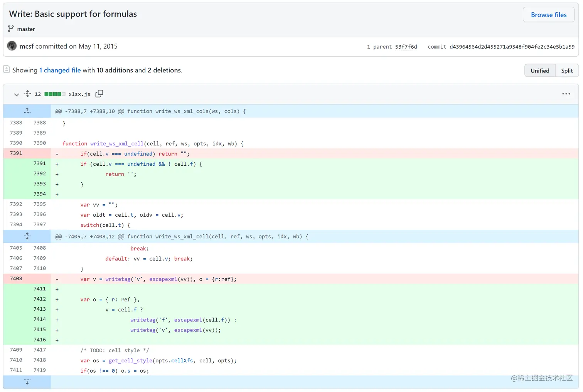Expand hidden lines at the file bottom

tap(27, 381)
